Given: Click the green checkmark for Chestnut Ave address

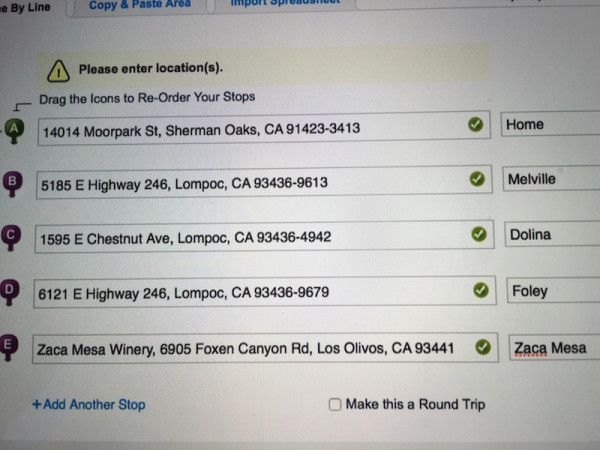Looking at the screenshot, I should [479, 234].
